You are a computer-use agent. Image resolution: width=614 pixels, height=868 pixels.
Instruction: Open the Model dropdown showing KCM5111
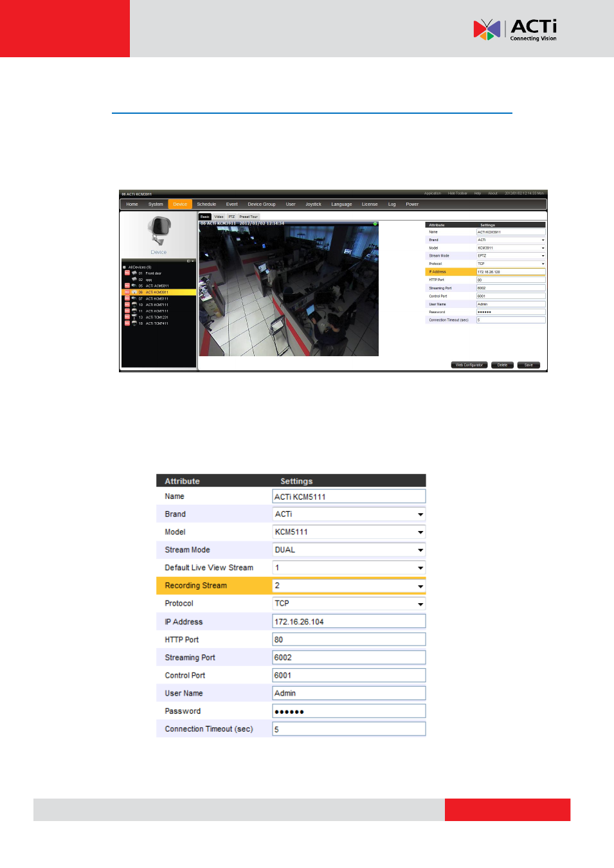pyautogui.click(x=349, y=532)
